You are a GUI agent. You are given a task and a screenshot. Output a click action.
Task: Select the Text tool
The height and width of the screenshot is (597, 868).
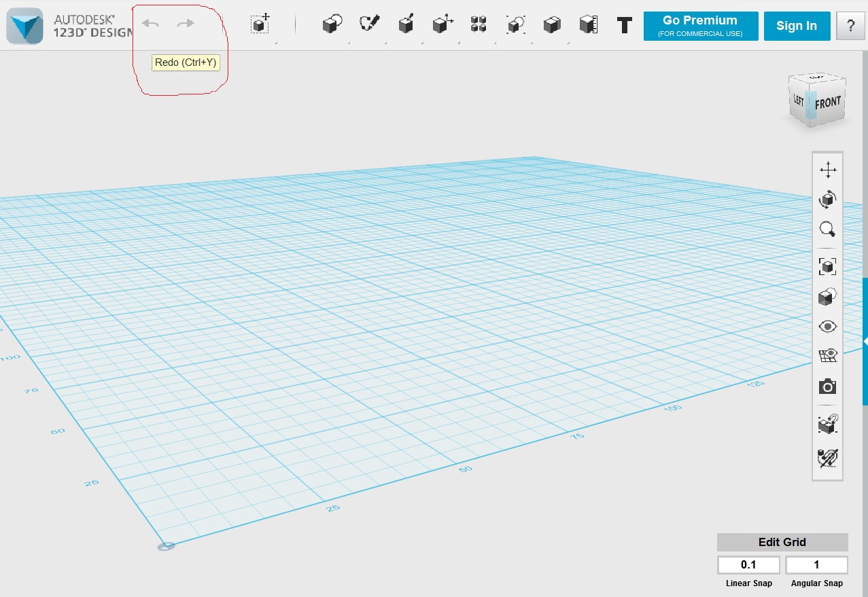click(624, 26)
